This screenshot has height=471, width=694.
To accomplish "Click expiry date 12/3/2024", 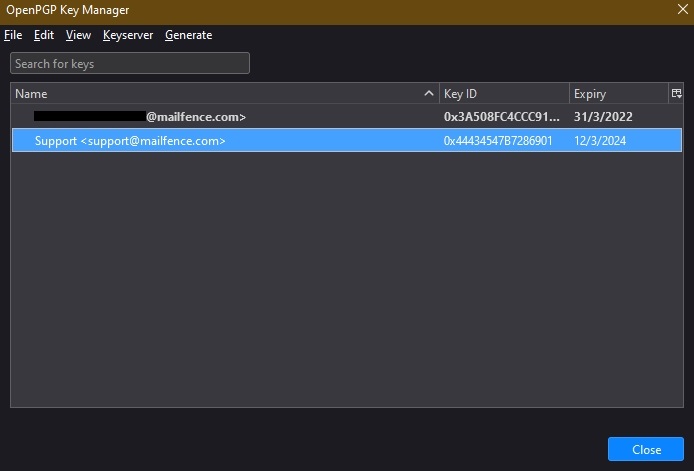I will [x=600, y=141].
